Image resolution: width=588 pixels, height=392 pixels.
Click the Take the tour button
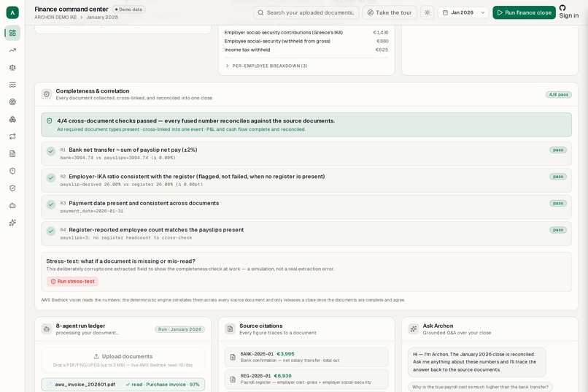pyautogui.click(x=390, y=12)
